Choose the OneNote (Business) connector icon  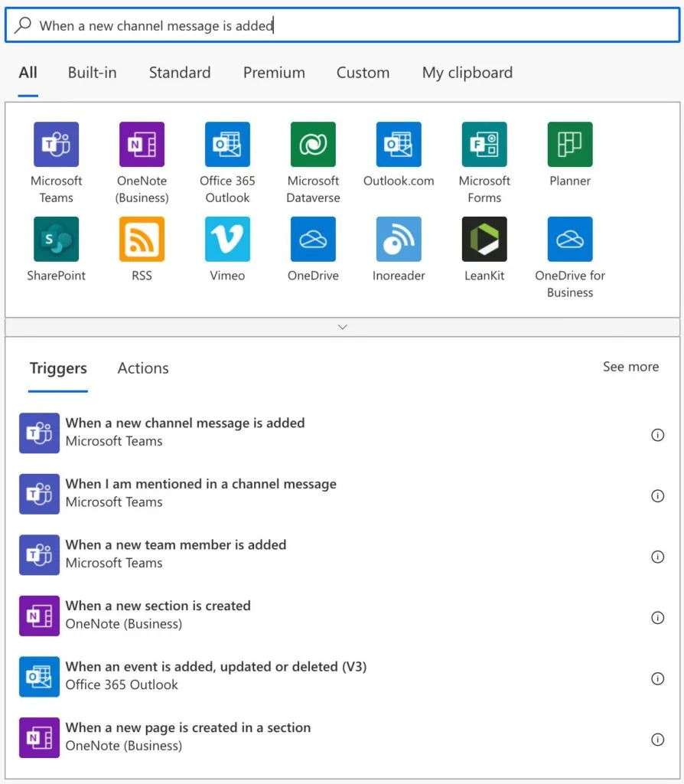coord(142,145)
